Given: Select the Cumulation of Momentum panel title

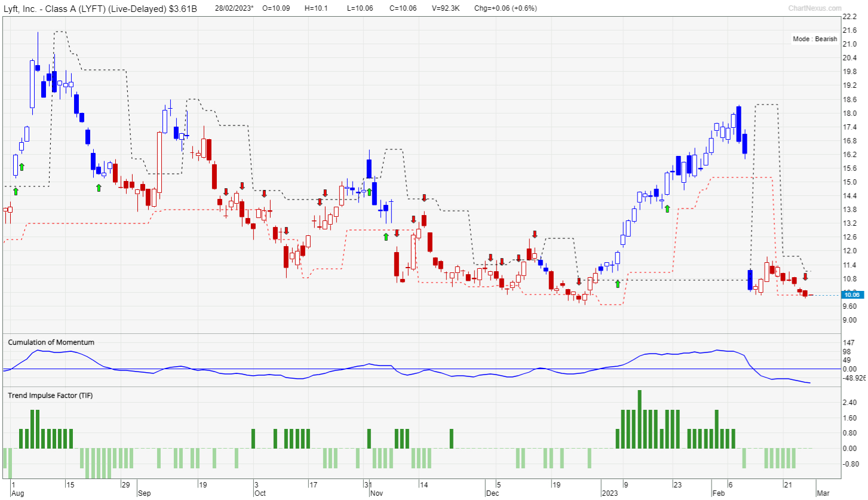Looking at the screenshot, I should [51, 342].
